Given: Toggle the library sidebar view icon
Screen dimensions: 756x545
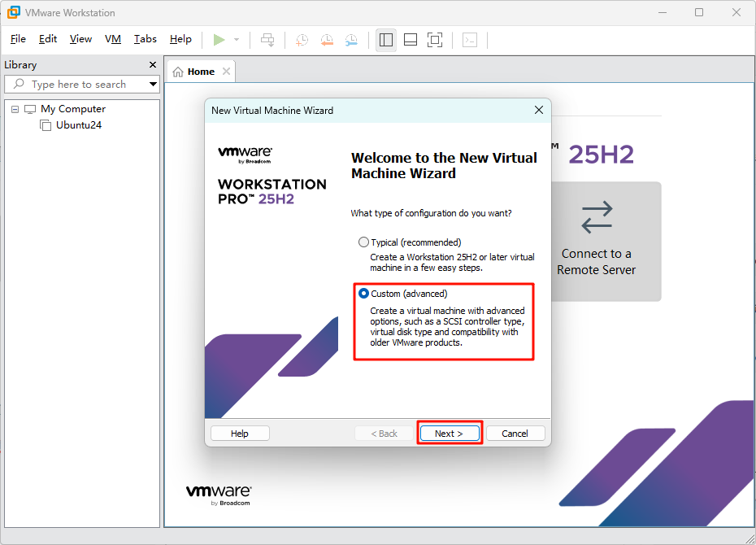Looking at the screenshot, I should pyautogui.click(x=385, y=40).
